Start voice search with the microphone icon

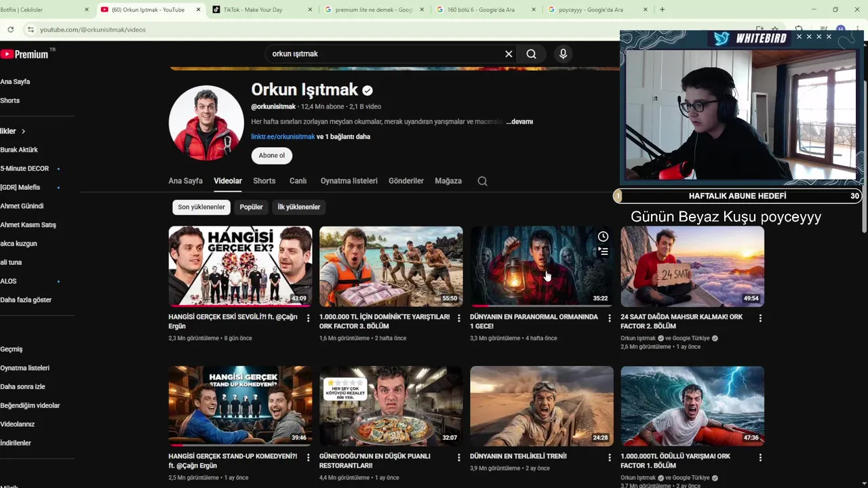coord(563,54)
